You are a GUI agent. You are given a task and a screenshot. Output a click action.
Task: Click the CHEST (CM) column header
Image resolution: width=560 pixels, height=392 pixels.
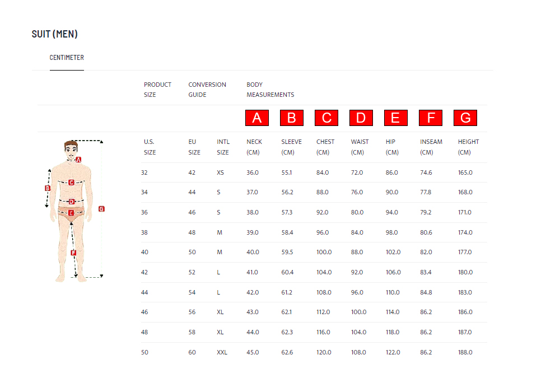325,147
